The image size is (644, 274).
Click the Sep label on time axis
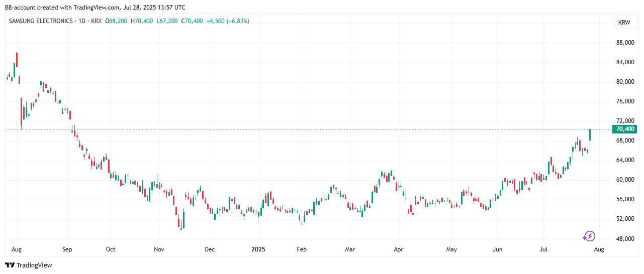tap(67, 249)
